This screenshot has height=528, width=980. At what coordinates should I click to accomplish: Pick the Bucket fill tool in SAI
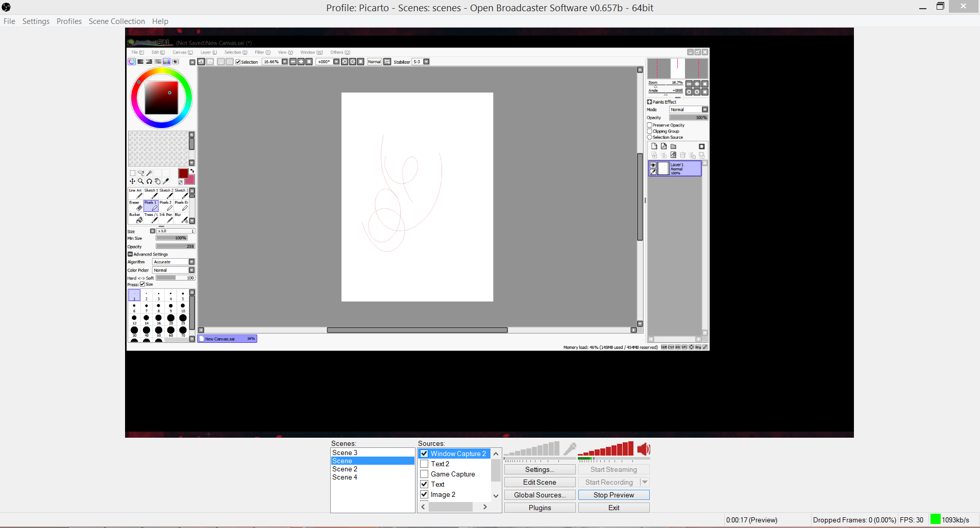(x=135, y=218)
